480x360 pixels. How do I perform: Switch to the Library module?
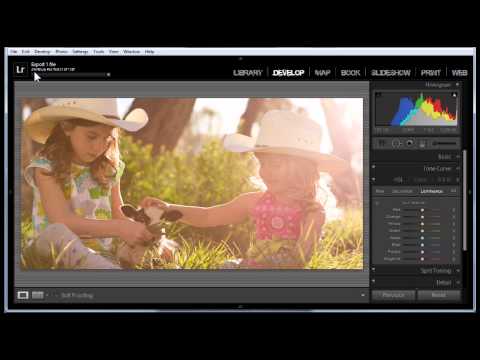pyautogui.click(x=248, y=73)
